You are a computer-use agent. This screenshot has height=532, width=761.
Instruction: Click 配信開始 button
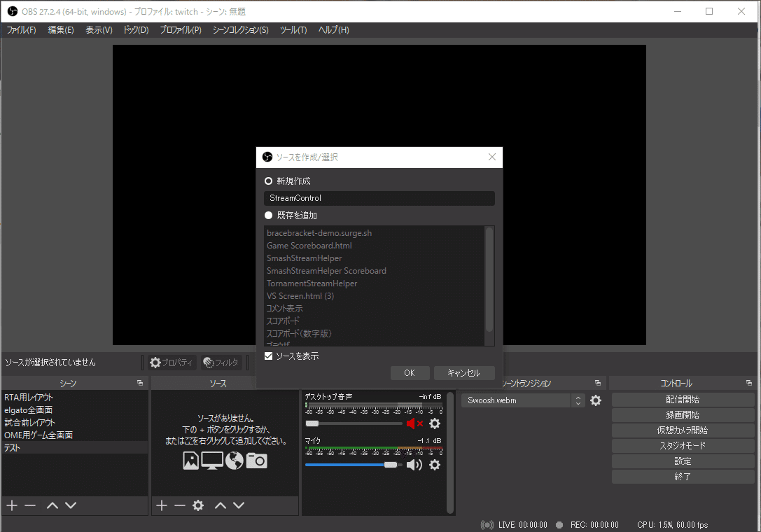(683, 400)
